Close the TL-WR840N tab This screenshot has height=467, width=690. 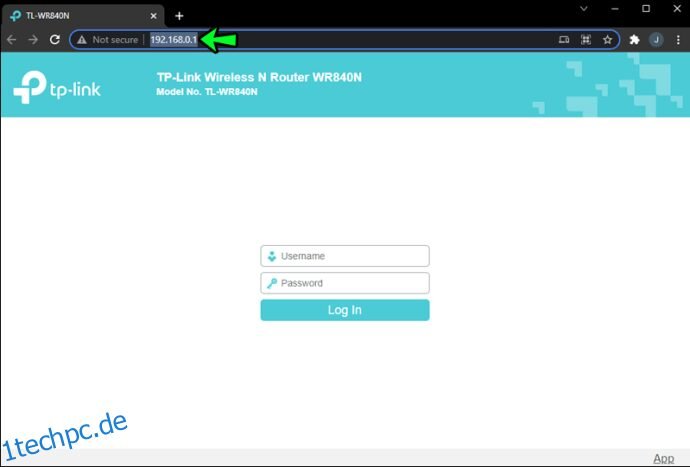click(153, 16)
